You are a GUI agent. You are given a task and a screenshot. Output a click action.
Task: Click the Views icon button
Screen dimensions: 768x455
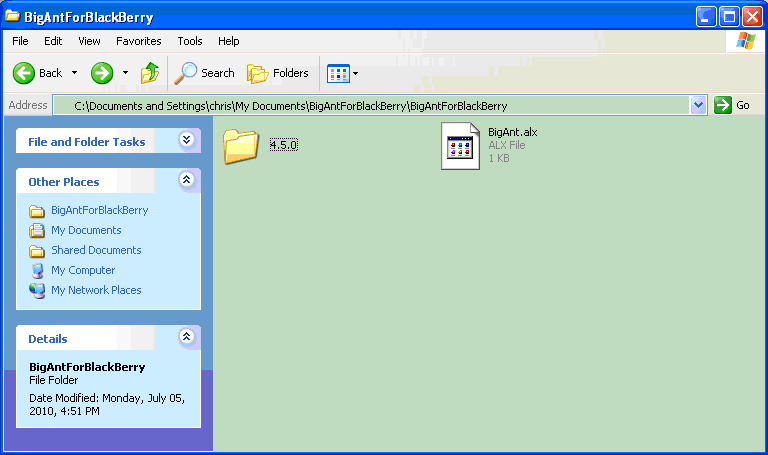tap(338, 73)
